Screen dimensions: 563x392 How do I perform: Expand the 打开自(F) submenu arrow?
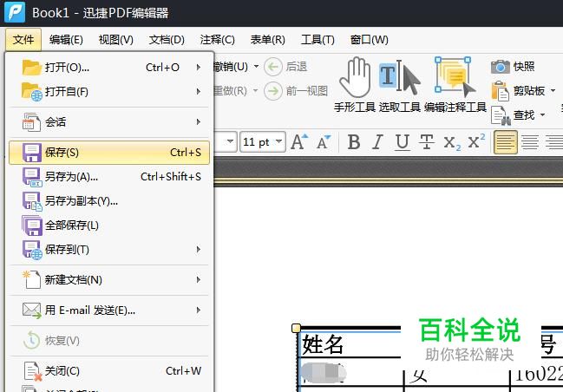[198, 92]
